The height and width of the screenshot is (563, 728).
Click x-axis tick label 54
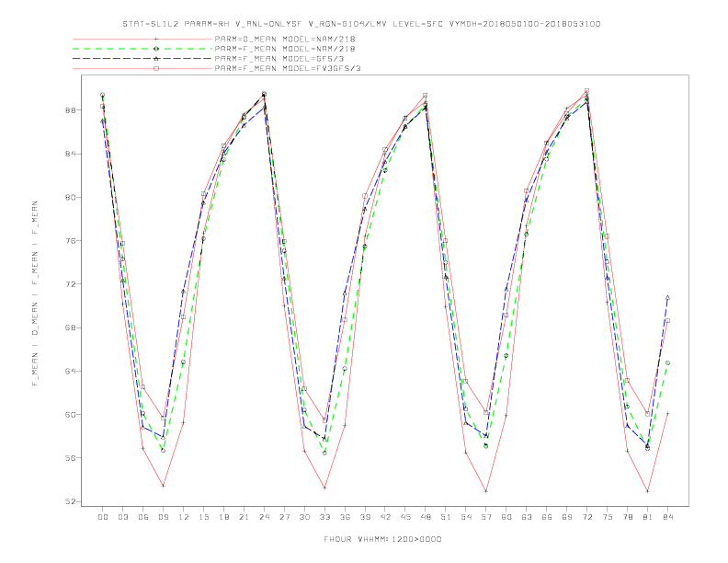(466, 517)
